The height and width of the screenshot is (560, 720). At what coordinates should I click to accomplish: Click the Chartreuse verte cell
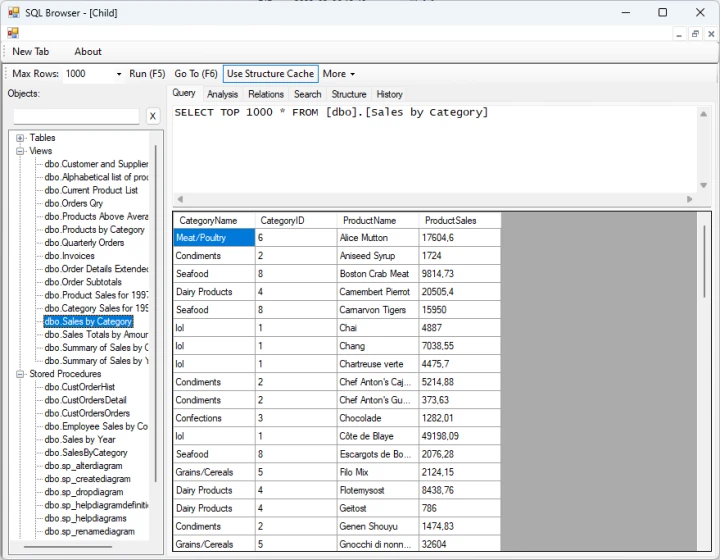pyautogui.click(x=378, y=364)
